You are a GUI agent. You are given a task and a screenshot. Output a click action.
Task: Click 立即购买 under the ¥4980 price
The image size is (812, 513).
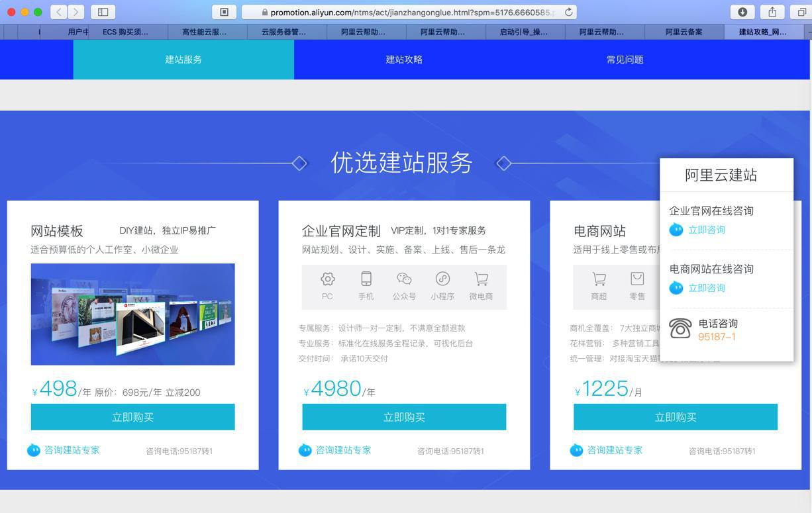[404, 417]
